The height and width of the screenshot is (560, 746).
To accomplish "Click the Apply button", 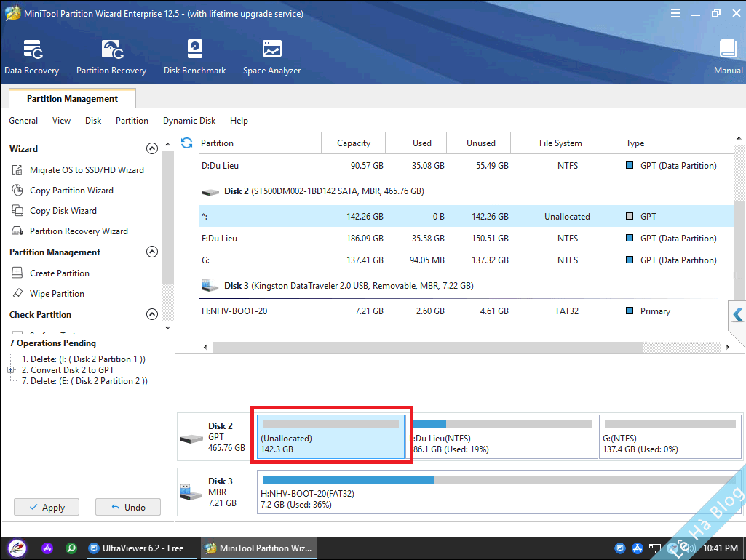I will 45,508.
